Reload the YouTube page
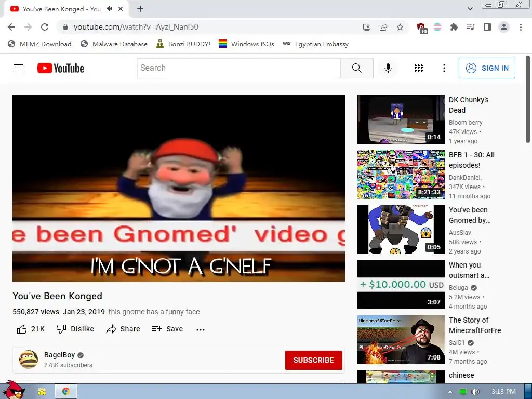532x399 pixels. tap(45, 27)
